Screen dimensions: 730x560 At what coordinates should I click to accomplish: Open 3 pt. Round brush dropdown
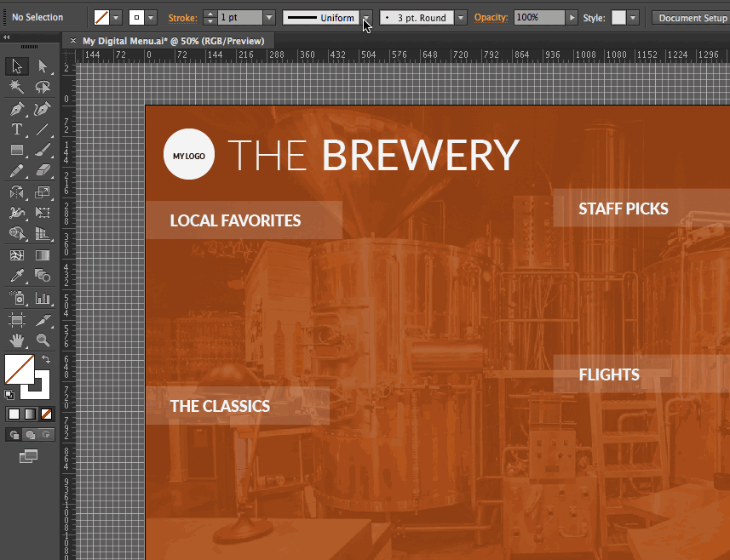[x=461, y=18]
